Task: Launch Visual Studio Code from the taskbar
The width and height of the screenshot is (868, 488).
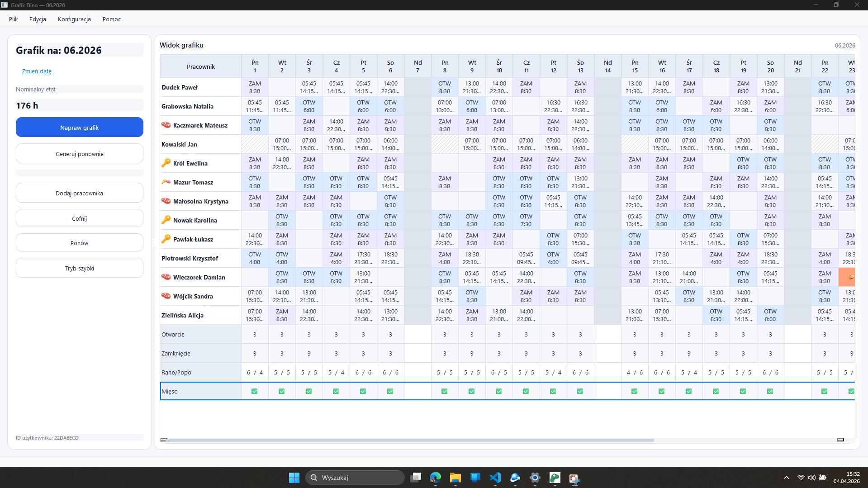Action: point(495,478)
